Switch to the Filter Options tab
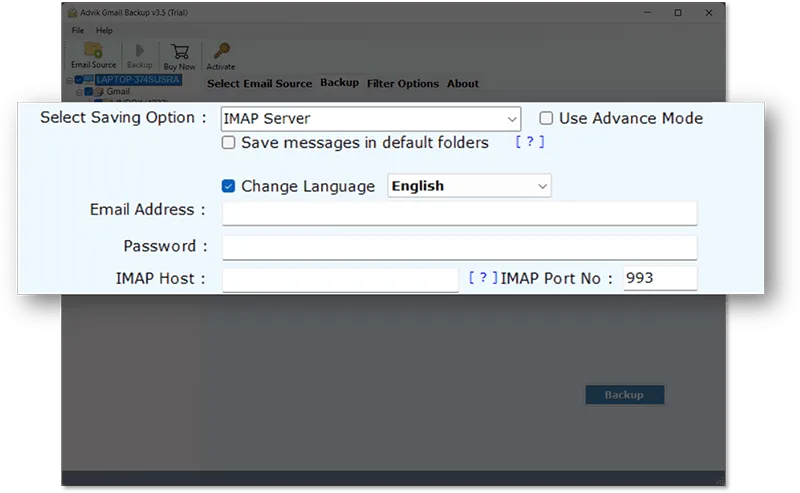The image size is (800, 493). point(403,84)
